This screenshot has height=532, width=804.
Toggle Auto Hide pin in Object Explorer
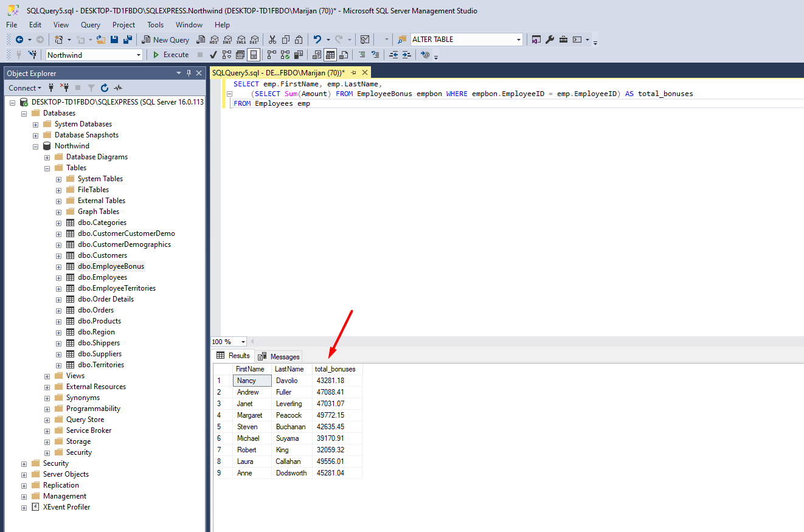pyautogui.click(x=189, y=73)
